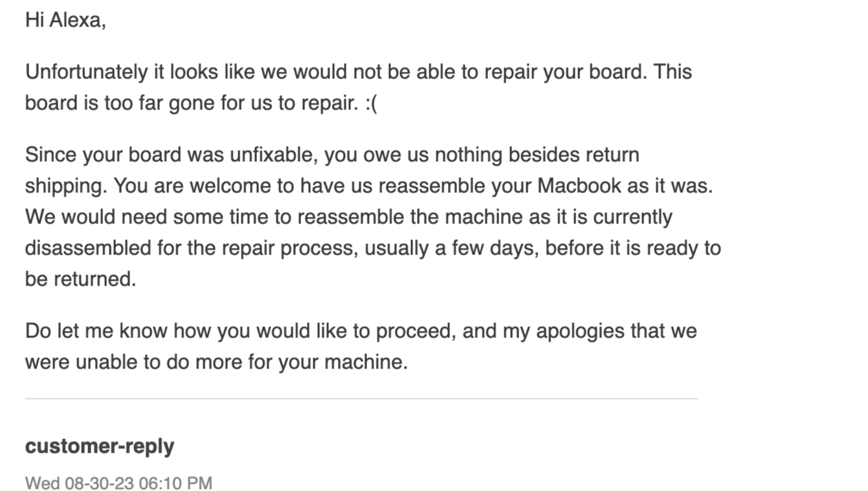Click the sad face ":(" emoticon
The image size is (868, 491).
370,103
